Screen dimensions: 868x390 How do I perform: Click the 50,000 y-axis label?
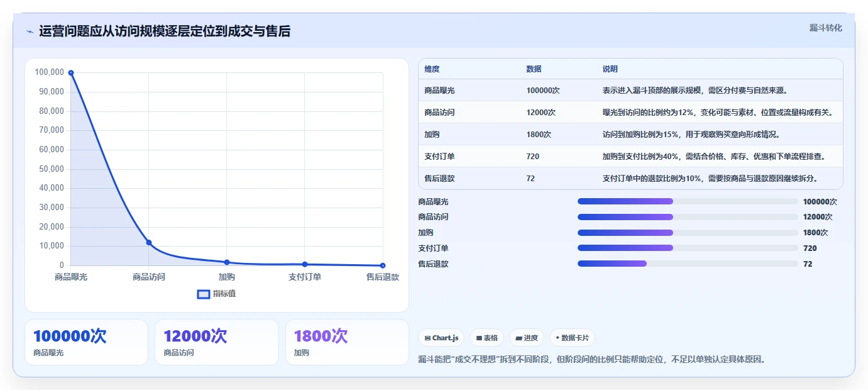(51, 169)
